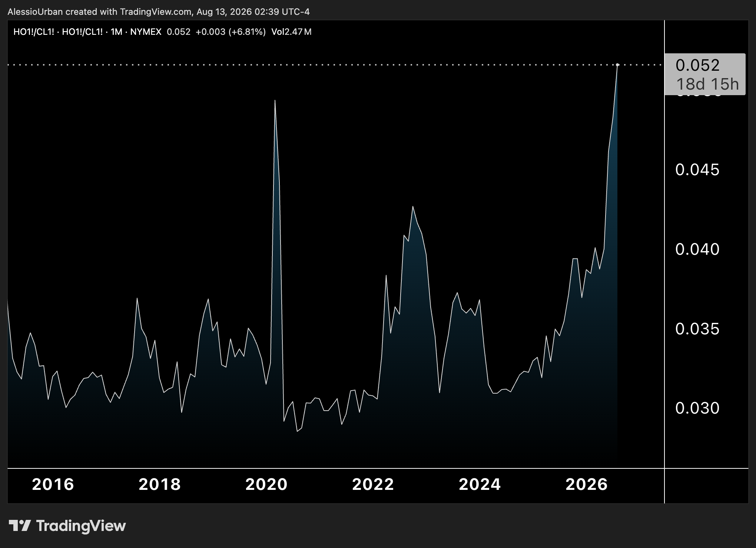Click the Vol 2.47M indicator value
Image resolution: width=756 pixels, height=548 pixels.
pos(291,32)
